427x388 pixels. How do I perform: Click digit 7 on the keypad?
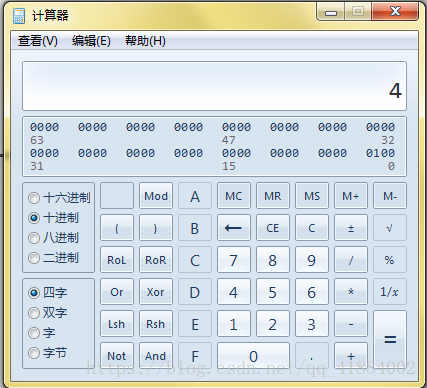(234, 260)
